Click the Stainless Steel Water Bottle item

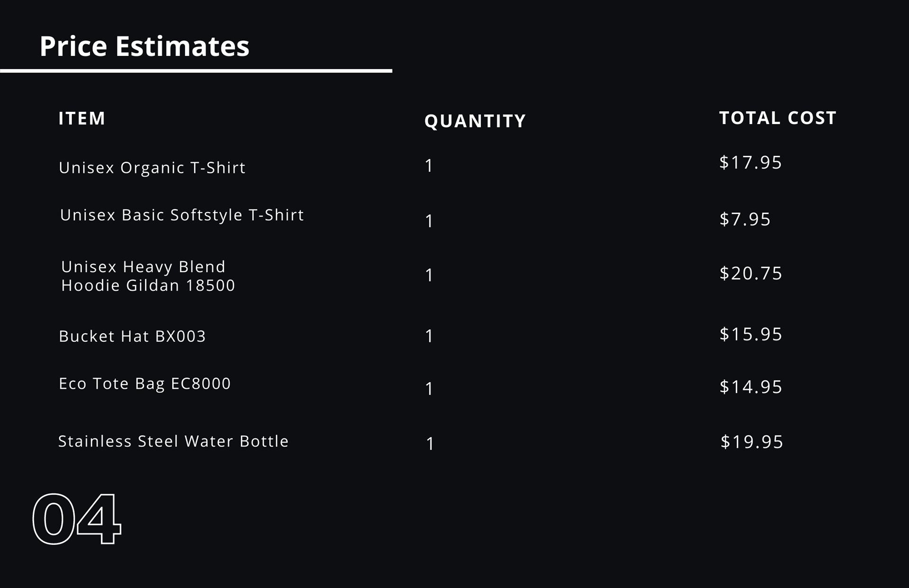coord(173,441)
